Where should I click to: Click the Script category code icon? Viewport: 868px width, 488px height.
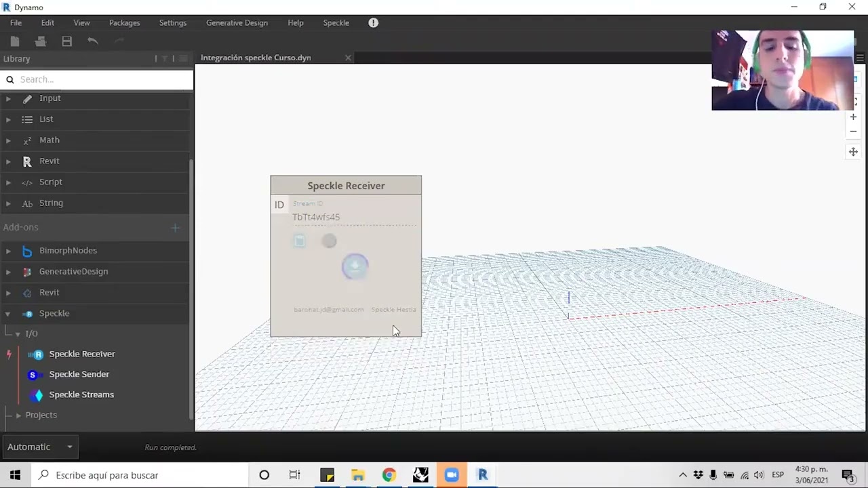pos(27,182)
